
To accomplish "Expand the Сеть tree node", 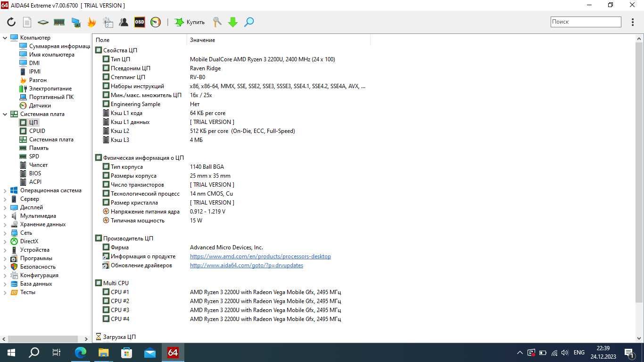I will click(5, 233).
